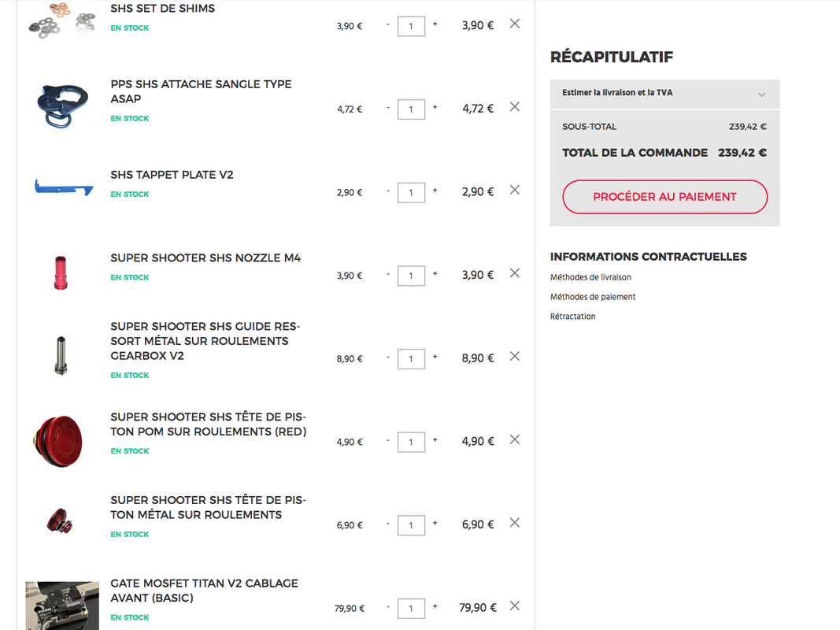
Task: Click Procéder au paiement button
Action: pyautogui.click(x=664, y=197)
